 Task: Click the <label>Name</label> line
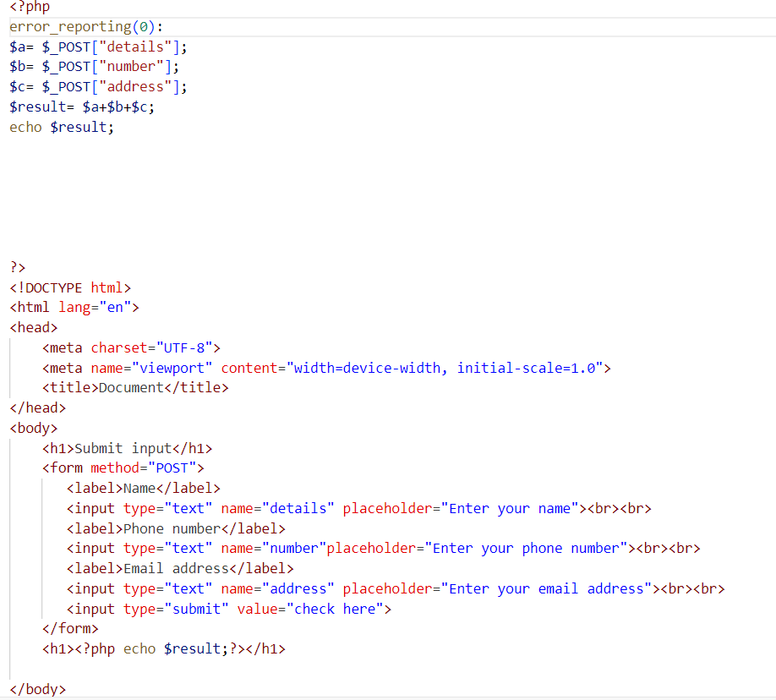144,488
